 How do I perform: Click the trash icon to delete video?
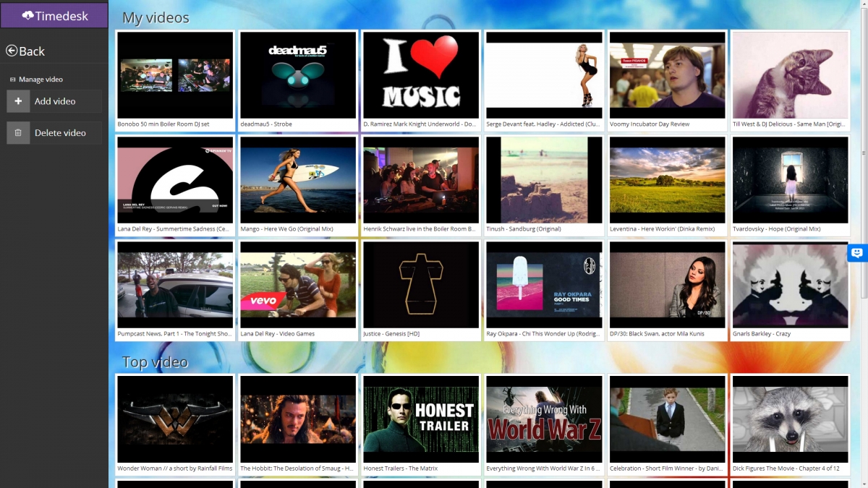(18, 132)
